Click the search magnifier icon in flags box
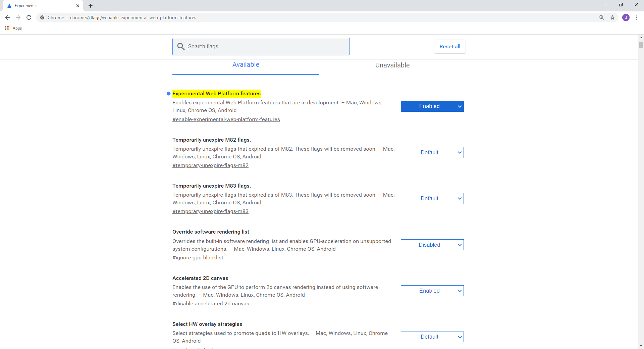 [x=181, y=46]
